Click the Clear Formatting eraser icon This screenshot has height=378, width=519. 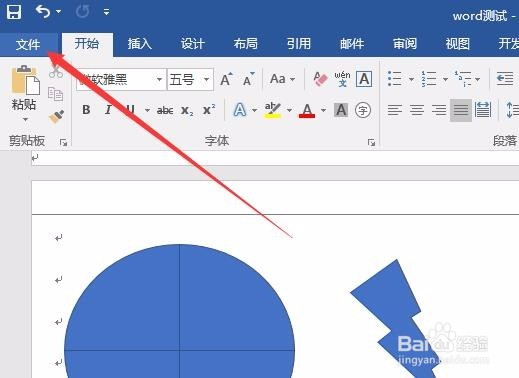click(x=320, y=79)
